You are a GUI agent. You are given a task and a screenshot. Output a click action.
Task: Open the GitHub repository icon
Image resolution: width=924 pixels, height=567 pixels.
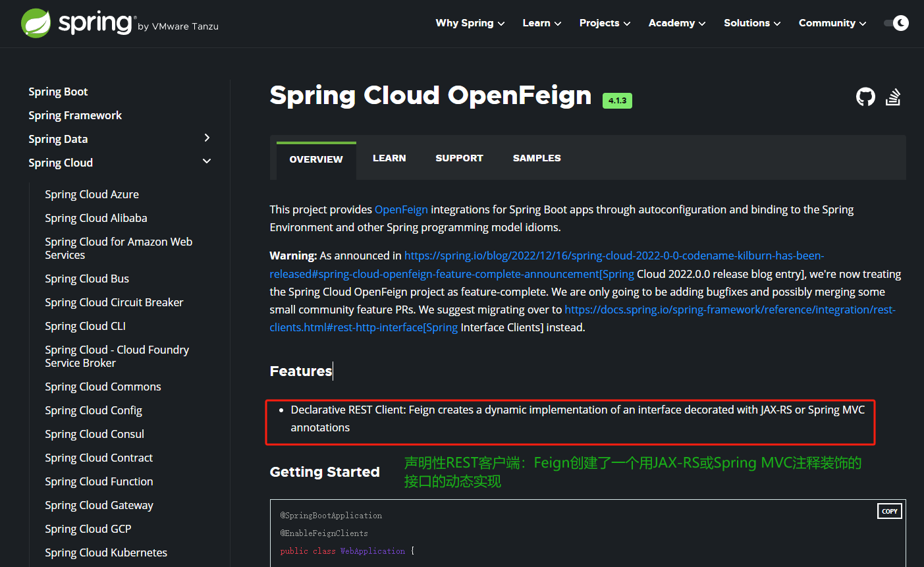[x=865, y=97]
